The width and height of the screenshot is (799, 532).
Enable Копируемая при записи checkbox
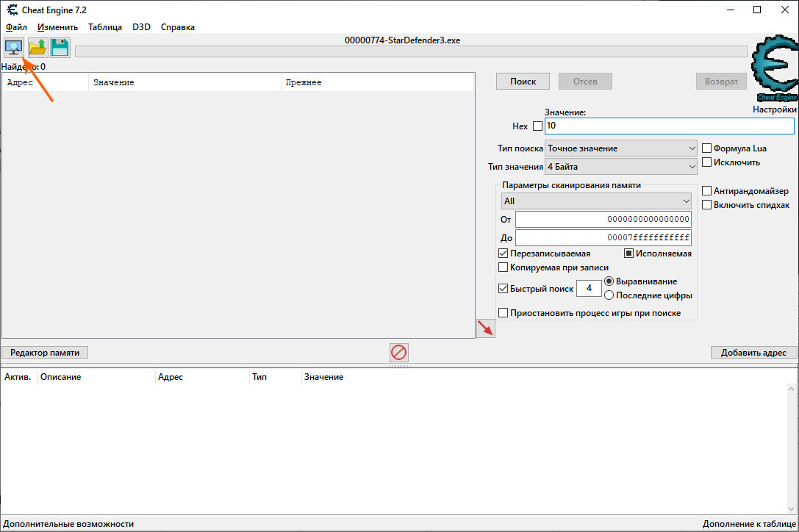coord(503,267)
